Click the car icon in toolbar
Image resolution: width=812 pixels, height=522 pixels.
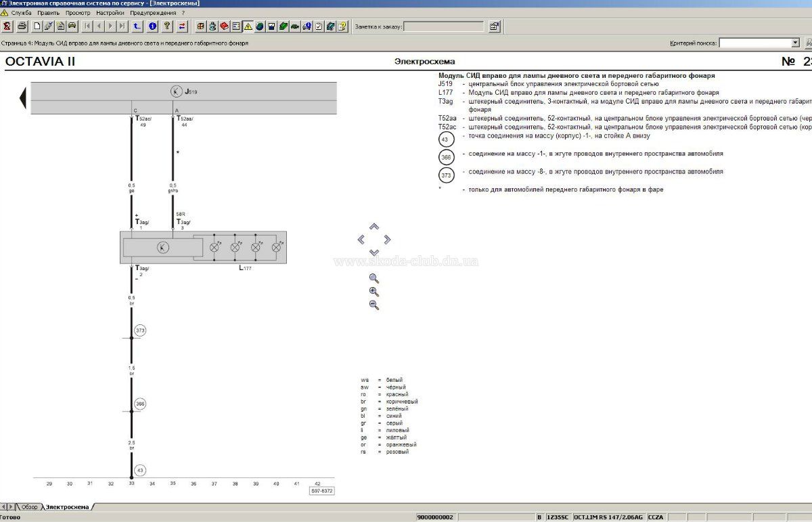point(72,26)
